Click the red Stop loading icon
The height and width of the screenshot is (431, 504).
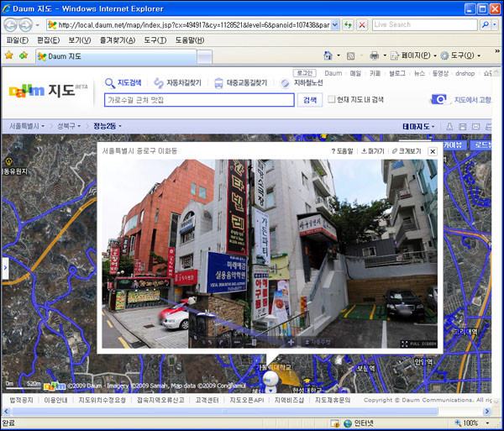(x=362, y=24)
